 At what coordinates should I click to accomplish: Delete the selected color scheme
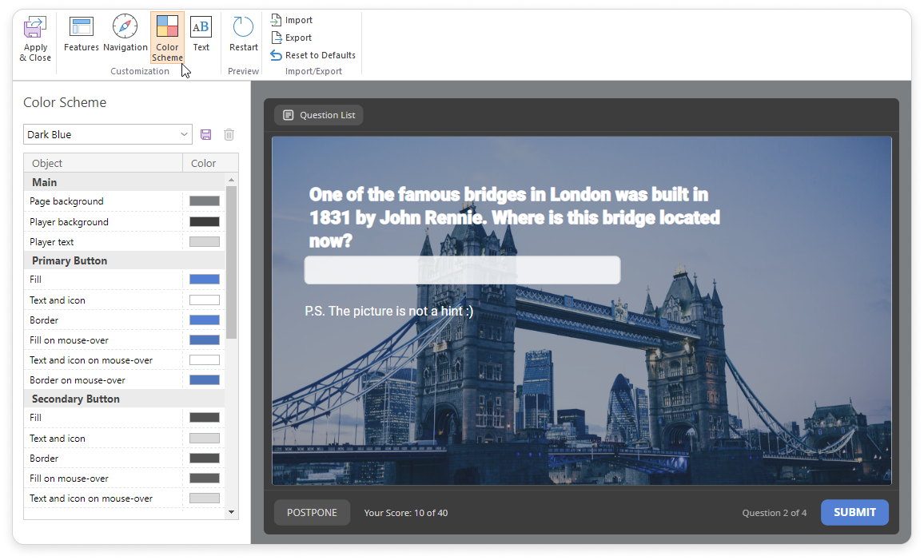(x=229, y=135)
